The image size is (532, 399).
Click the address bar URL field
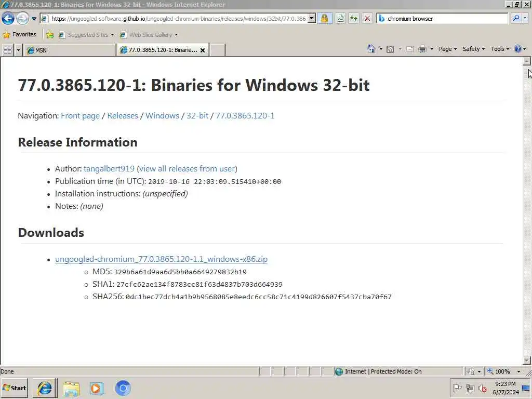(174, 19)
